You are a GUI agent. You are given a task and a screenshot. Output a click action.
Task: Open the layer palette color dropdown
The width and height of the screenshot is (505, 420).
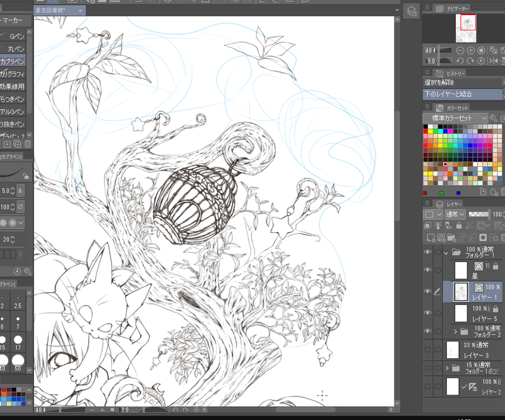(433, 214)
